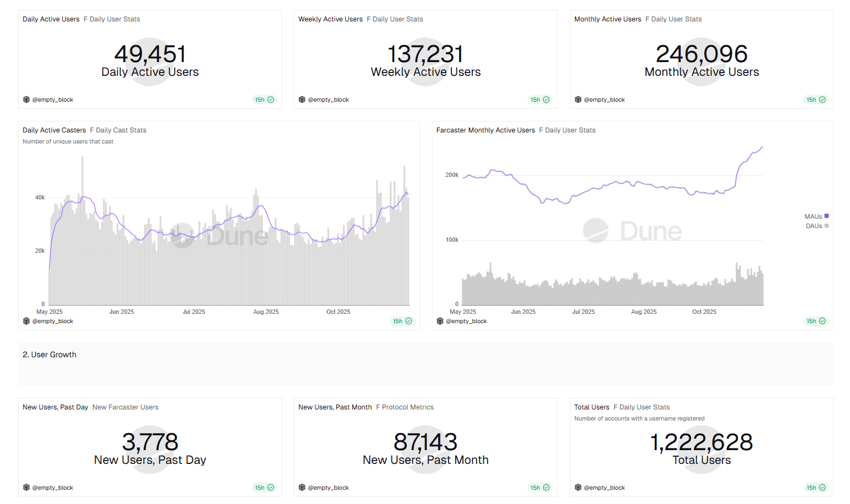Image resolution: width=850 pixels, height=504 pixels.
Task: Select the Daily Active Casters chart title
Action: 54,130
